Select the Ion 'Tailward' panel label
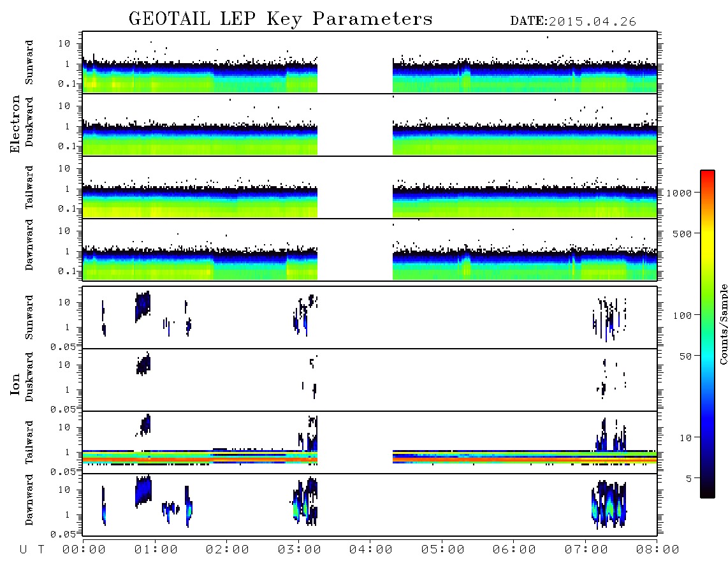Screen dimensions: 728x561 click(x=29, y=442)
